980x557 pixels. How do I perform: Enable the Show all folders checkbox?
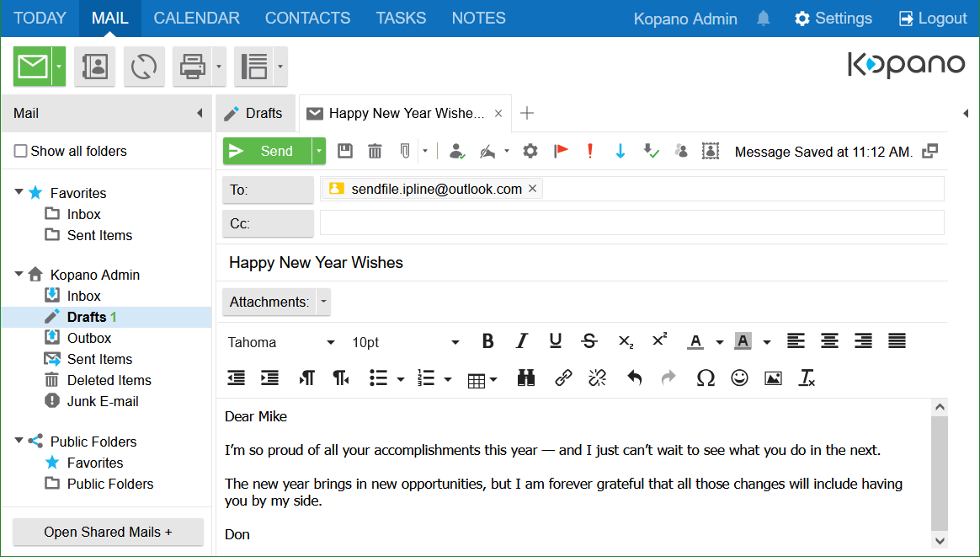pos(21,152)
